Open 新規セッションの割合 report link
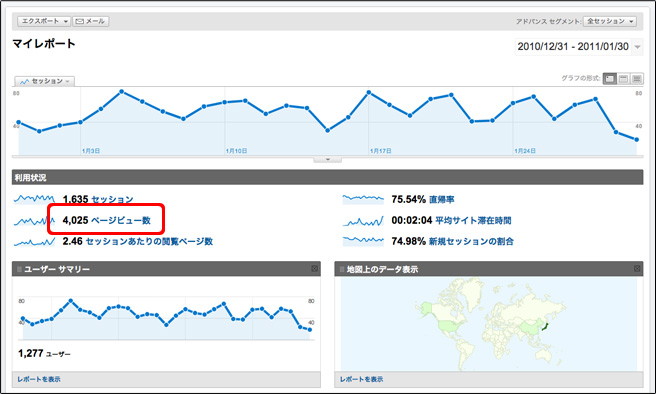The height and width of the screenshot is (394, 656). (471, 241)
